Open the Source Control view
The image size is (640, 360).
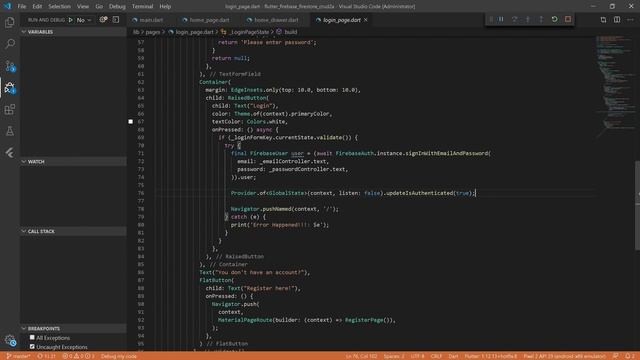[10, 66]
